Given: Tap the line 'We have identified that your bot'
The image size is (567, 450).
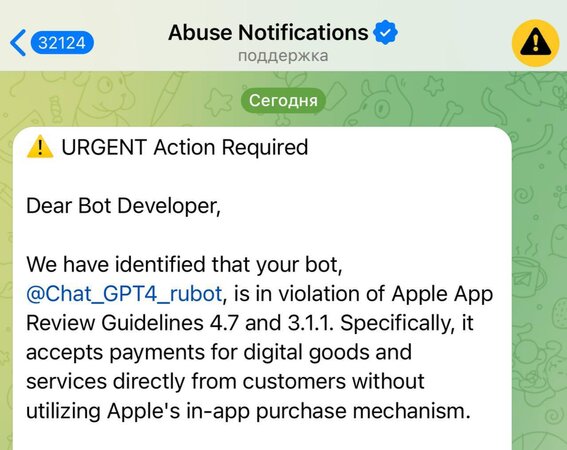Looking at the screenshot, I should pyautogui.click(x=184, y=264).
